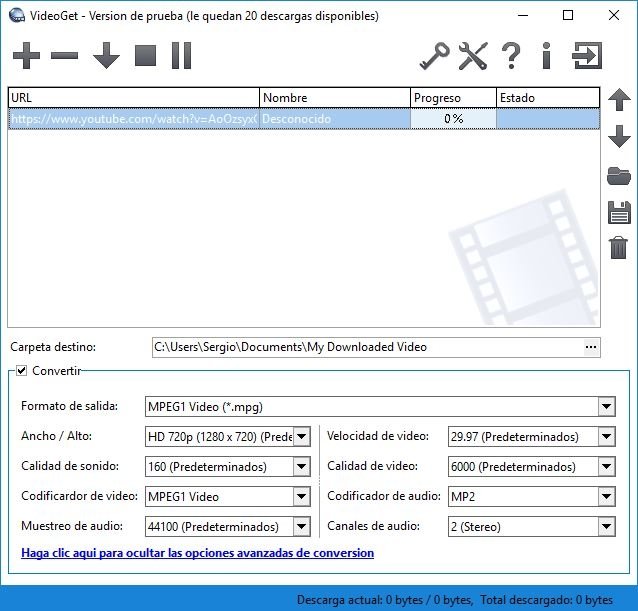Screen dimensions: 638x611
Task: Open the Formato de salida dropdown
Action: point(606,406)
